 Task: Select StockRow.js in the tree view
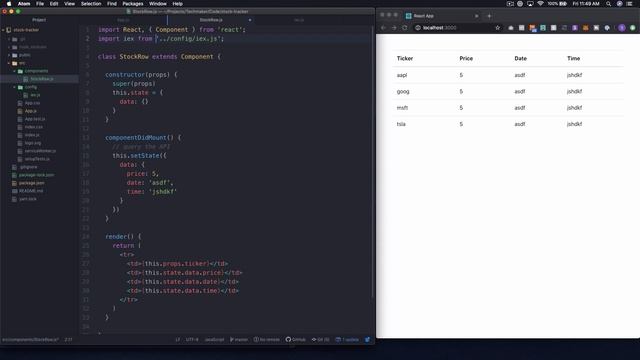(39, 79)
